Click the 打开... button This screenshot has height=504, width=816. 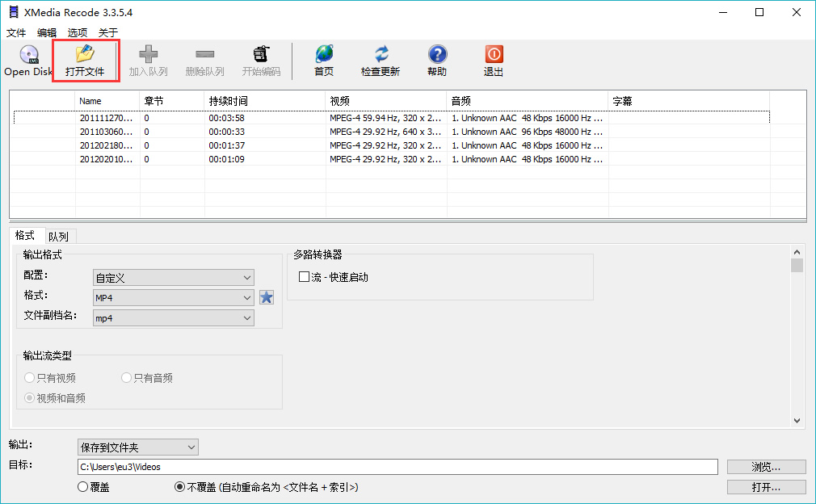click(x=766, y=487)
